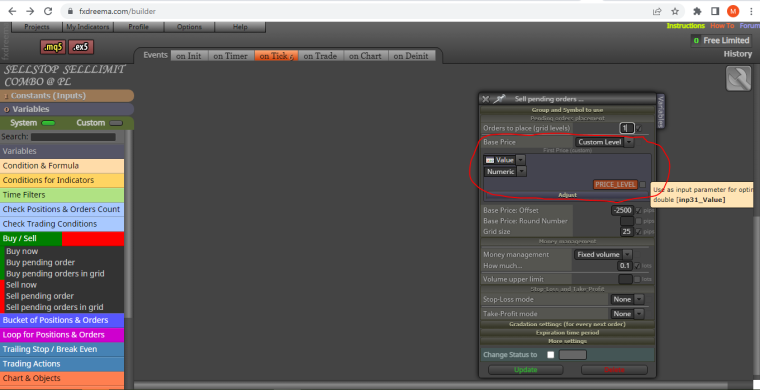Click the wrench tools icon at top right
The height and width of the screenshot is (390, 760).
point(738,78)
